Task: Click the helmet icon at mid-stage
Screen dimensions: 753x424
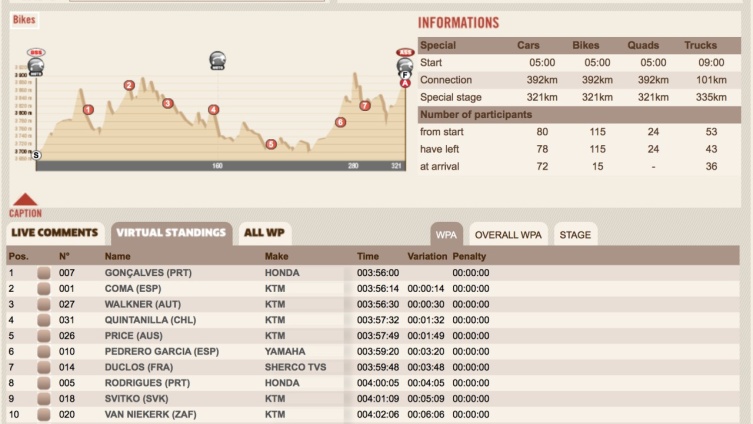Action: pos(218,61)
